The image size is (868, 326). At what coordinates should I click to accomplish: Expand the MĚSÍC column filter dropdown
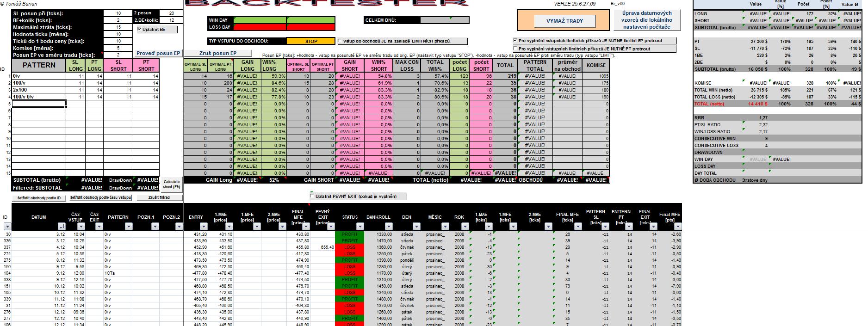[x=445, y=227]
